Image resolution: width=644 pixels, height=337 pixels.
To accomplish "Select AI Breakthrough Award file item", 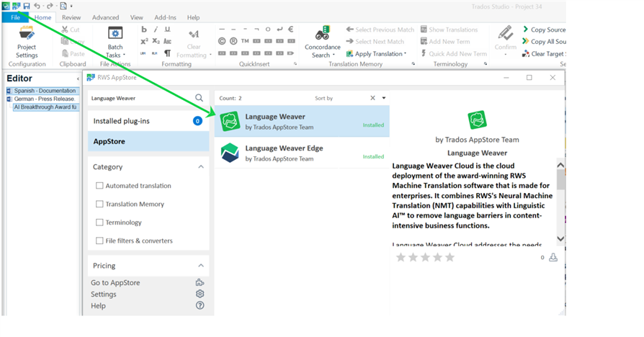I will (45, 107).
